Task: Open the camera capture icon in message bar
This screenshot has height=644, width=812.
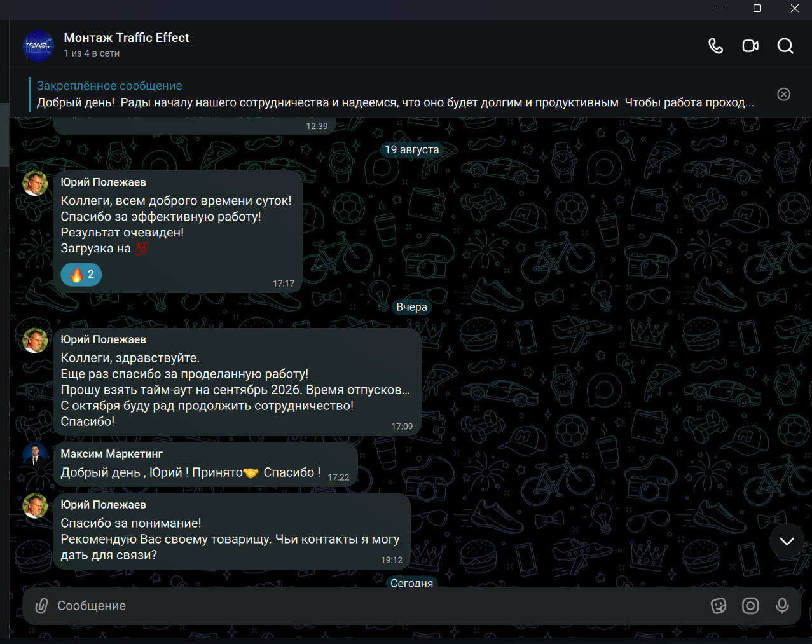Action: (750, 606)
